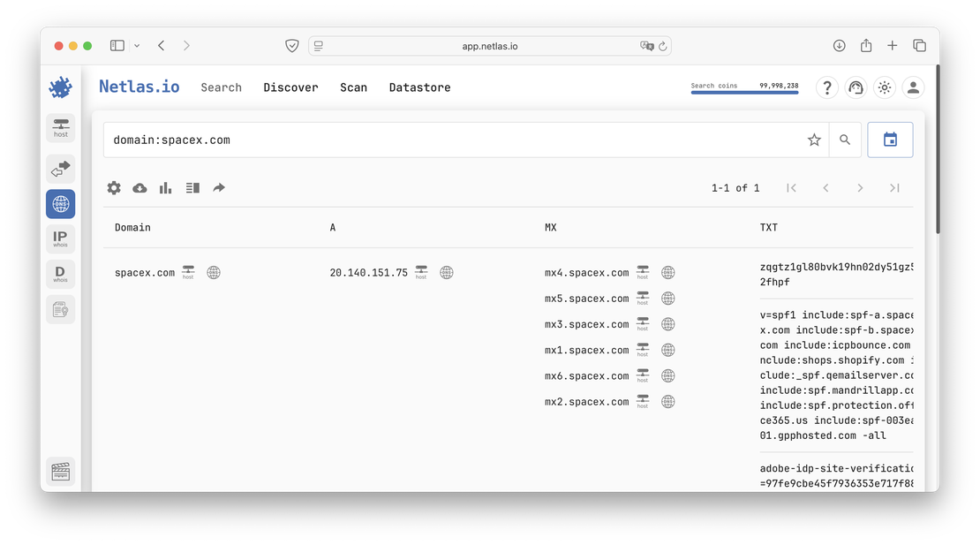Star the current search query

click(813, 139)
